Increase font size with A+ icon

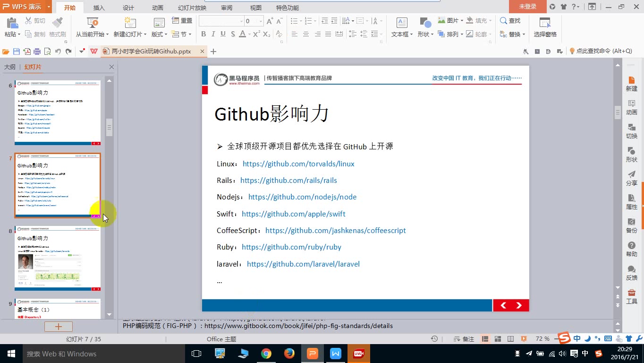pos(270,21)
